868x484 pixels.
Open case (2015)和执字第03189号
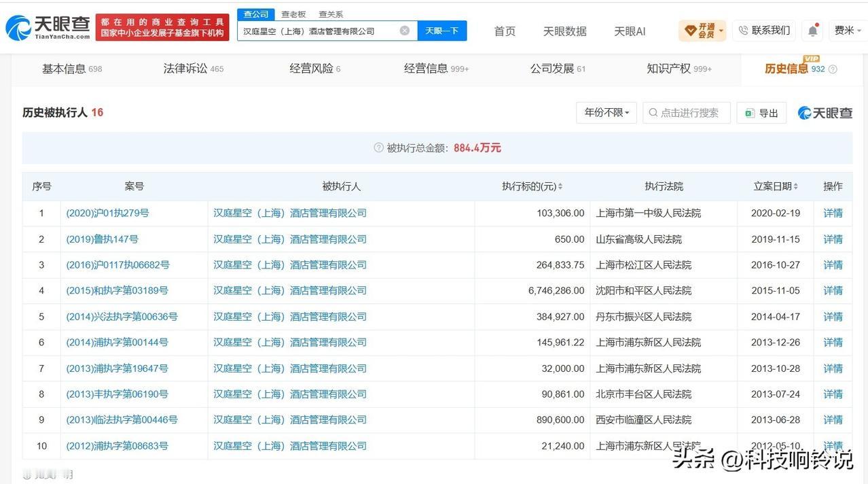pos(117,290)
